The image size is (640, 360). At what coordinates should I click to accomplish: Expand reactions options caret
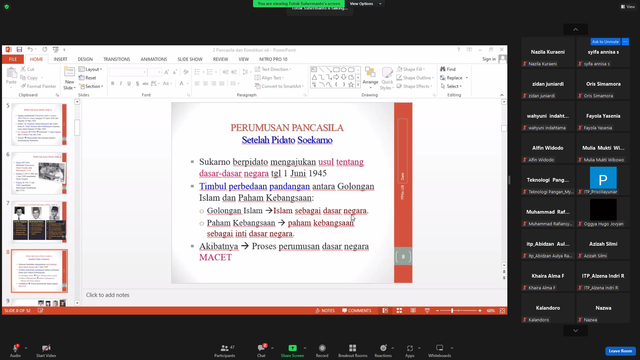click(393, 348)
